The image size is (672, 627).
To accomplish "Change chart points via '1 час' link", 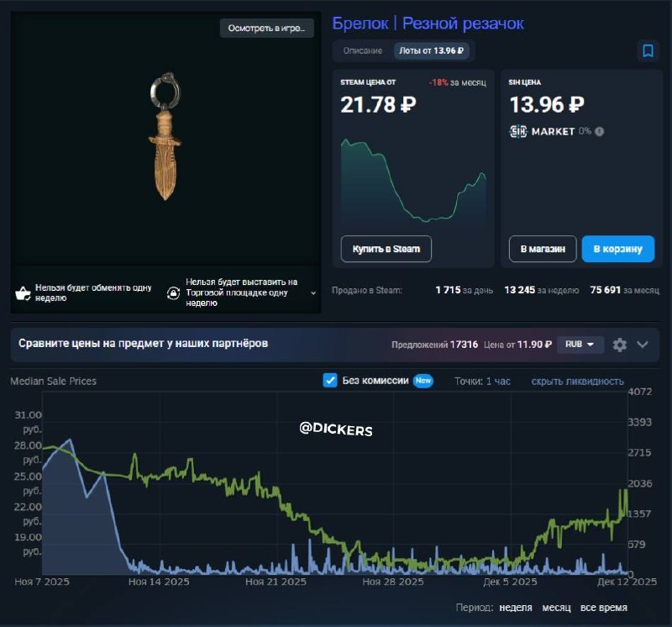I will click(498, 382).
